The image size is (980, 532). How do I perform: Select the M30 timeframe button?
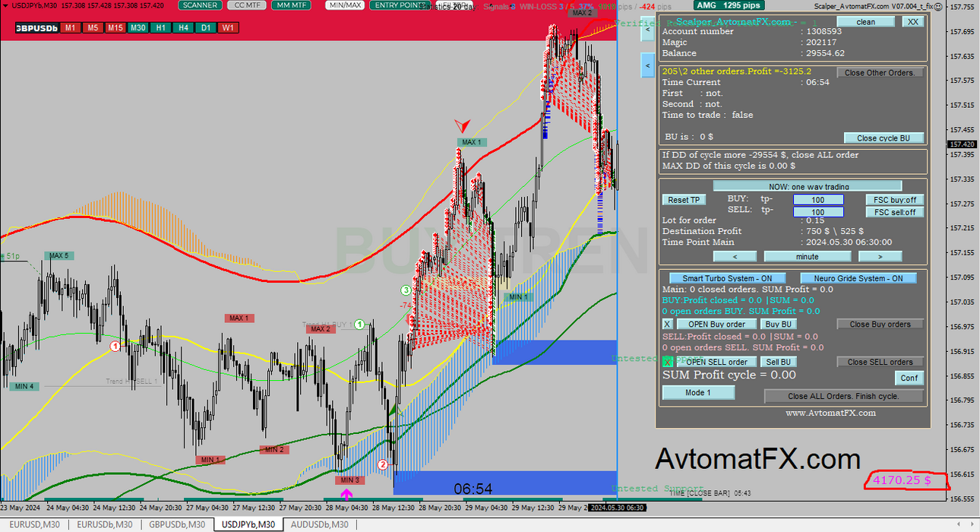click(138, 28)
